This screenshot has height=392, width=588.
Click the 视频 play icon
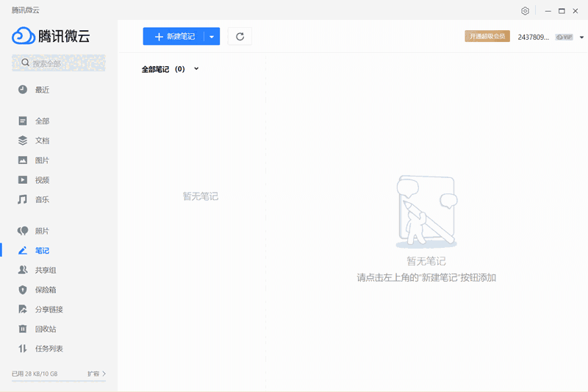click(23, 179)
